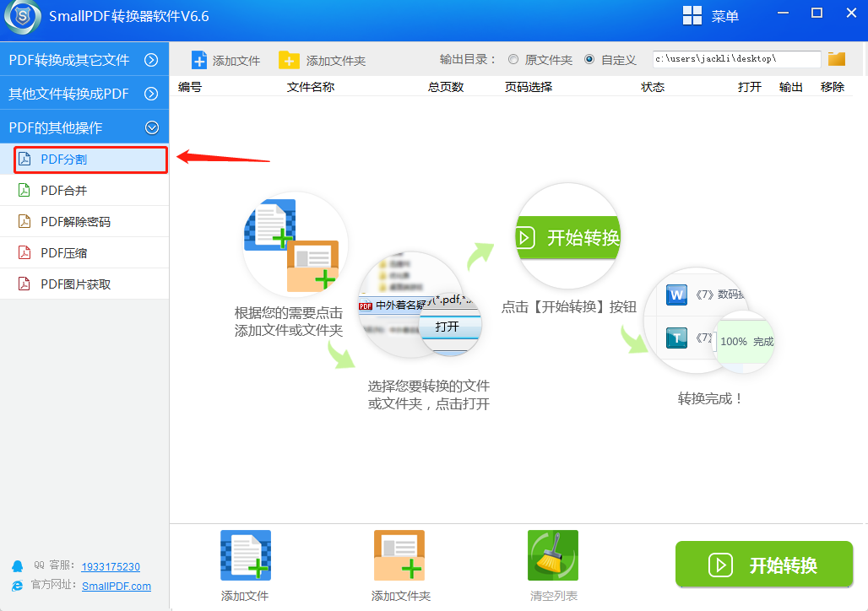Click the QQ customer service number link

(111, 566)
